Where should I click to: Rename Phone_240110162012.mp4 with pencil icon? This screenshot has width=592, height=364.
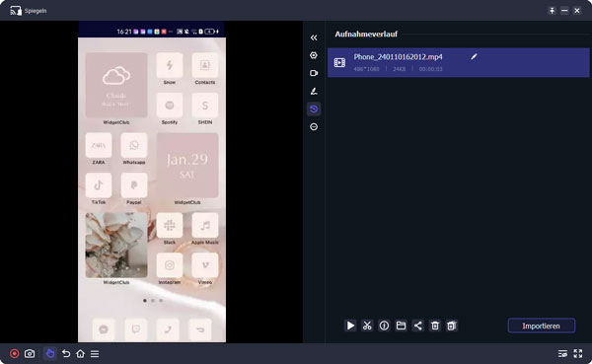pyautogui.click(x=474, y=56)
